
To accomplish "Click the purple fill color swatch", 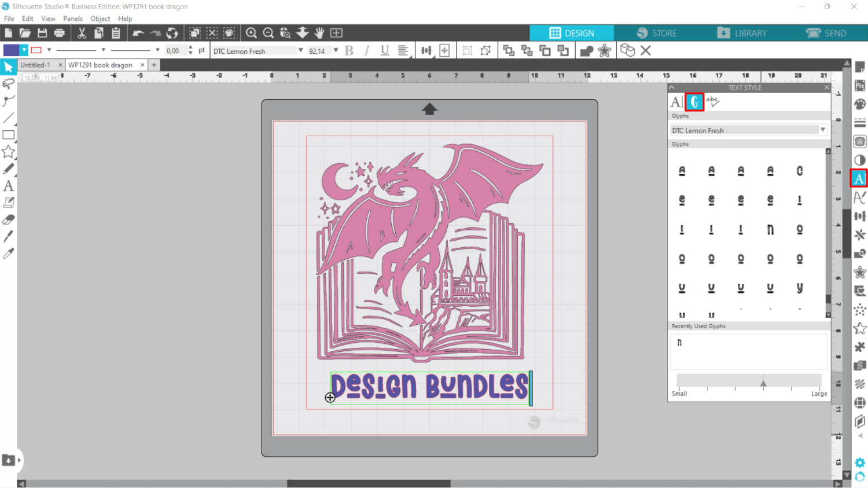I will [12, 50].
